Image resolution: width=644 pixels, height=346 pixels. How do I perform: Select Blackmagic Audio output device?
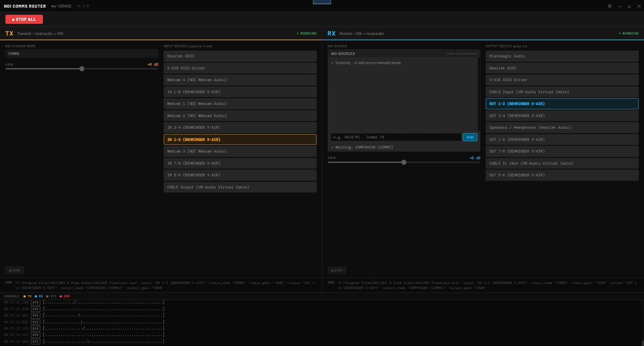pyautogui.click(x=562, y=56)
